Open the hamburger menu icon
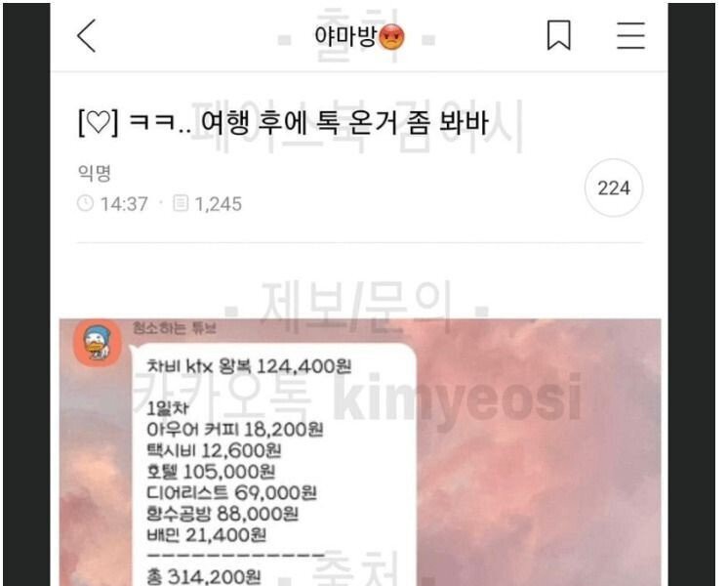 (630, 35)
